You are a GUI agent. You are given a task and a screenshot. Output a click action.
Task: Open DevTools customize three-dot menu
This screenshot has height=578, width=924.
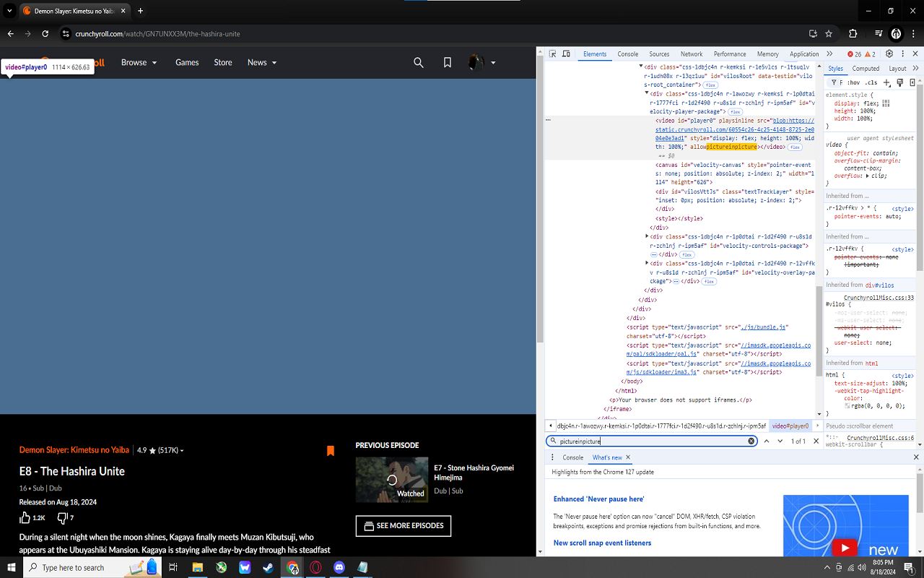click(x=902, y=54)
